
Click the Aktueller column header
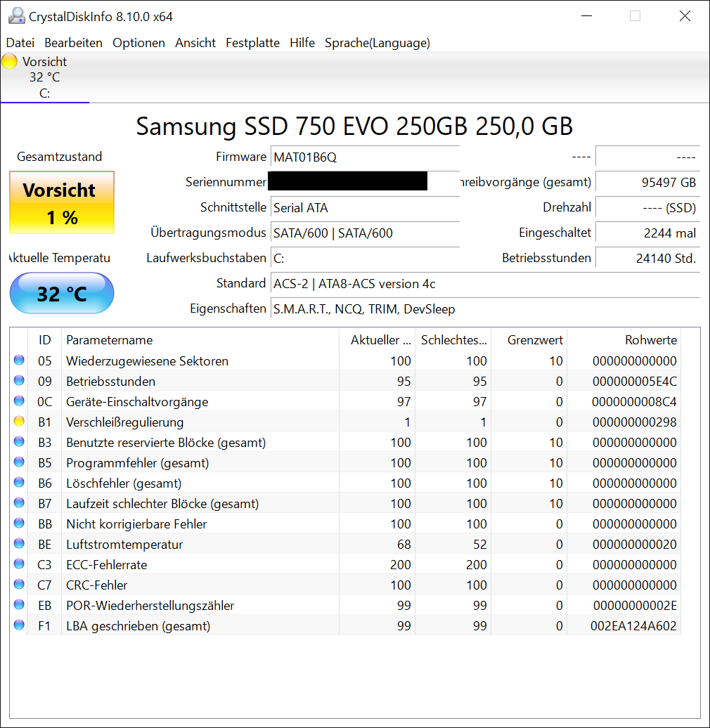[x=377, y=340]
